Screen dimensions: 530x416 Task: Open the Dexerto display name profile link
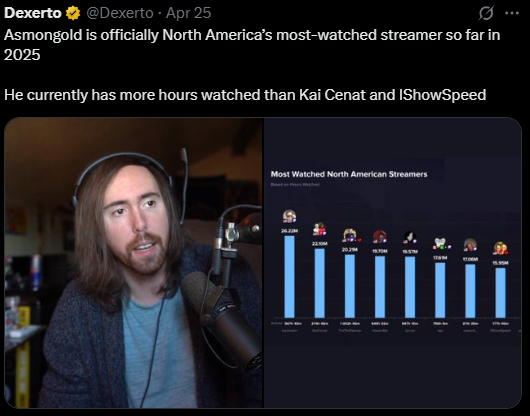point(33,13)
